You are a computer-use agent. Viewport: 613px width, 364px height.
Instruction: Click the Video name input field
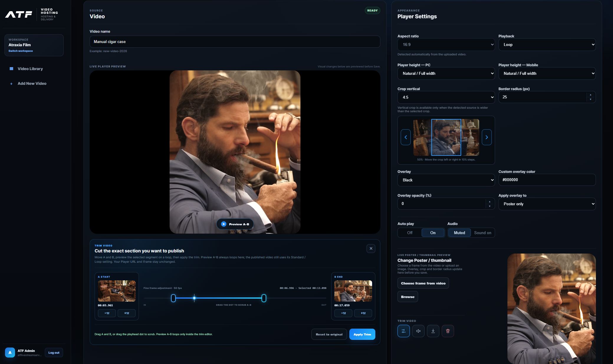pyautogui.click(x=235, y=42)
